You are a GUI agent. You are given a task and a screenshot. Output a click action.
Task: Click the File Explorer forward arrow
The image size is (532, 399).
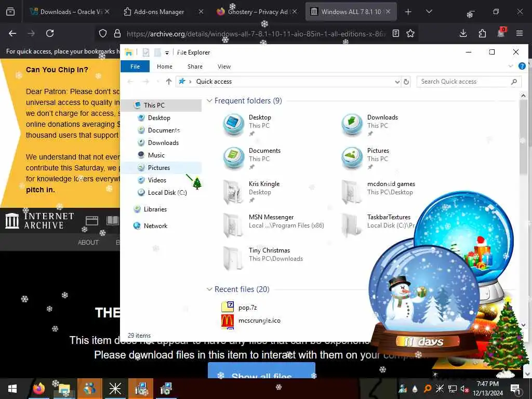pos(146,82)
